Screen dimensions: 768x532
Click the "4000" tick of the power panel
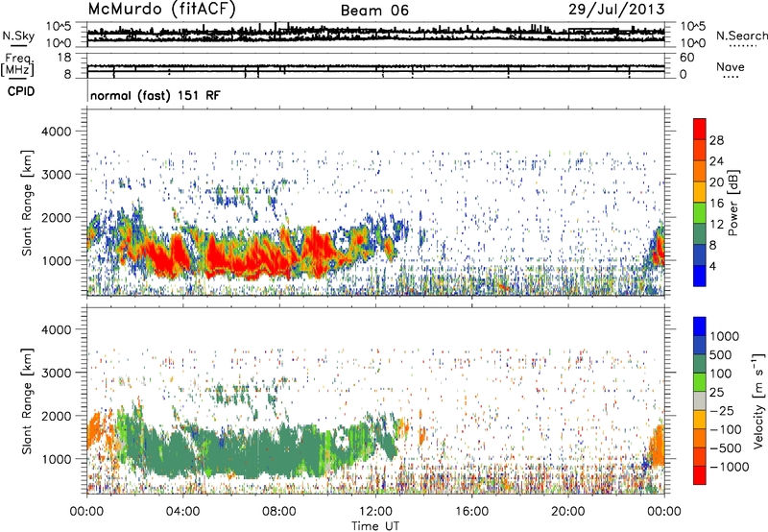pos(56,132)
